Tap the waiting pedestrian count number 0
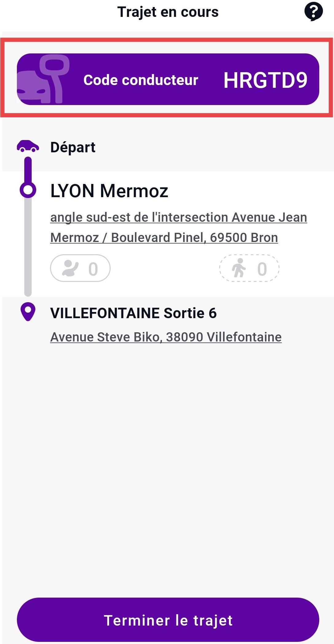This screenshot has width=334, height=644. pos(262,269)
